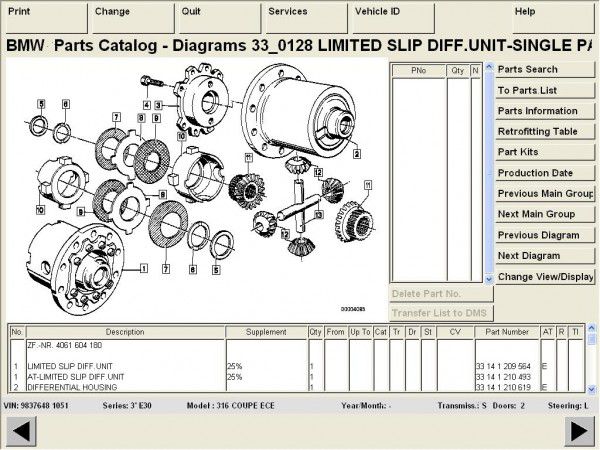Click callout 4 next to the bolt

147,105
